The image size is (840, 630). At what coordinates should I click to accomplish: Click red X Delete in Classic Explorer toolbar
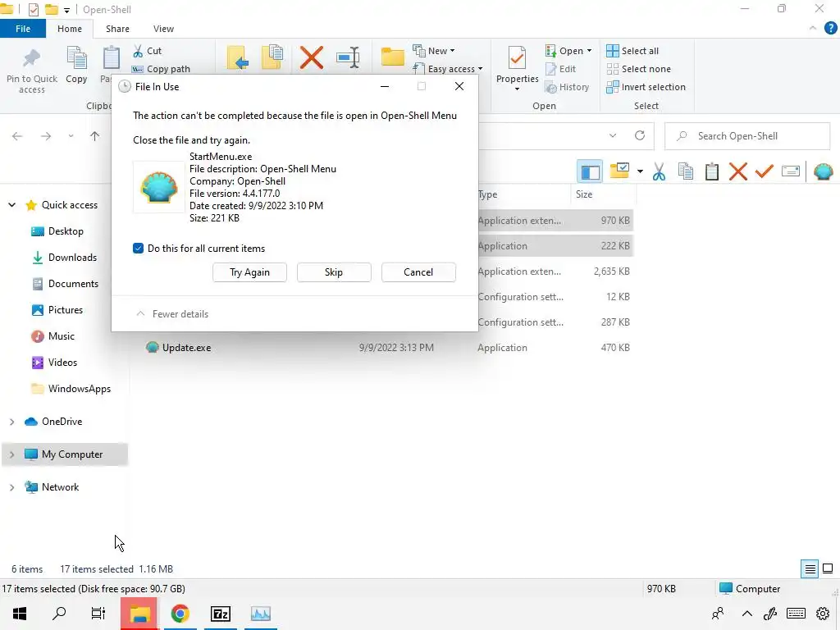(737, 171)
